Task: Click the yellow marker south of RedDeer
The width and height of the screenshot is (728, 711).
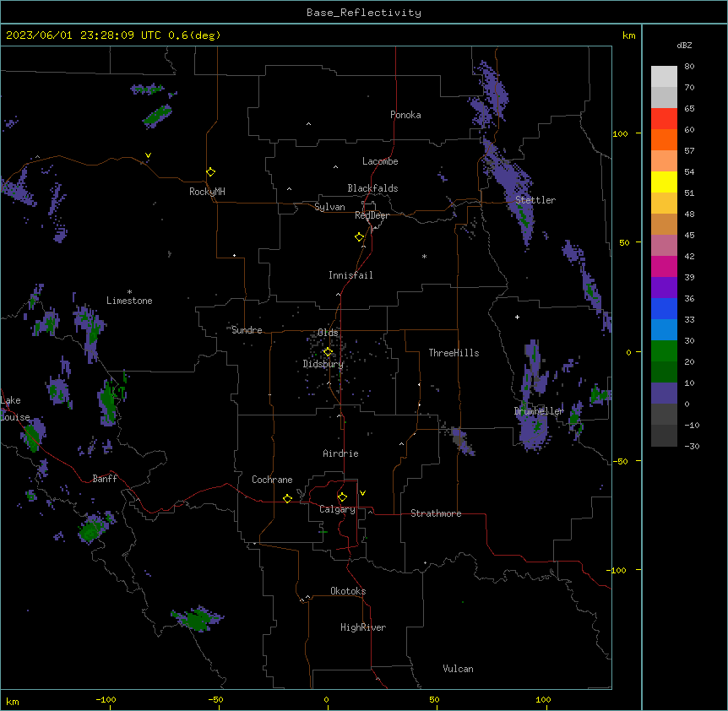Action: coord(360,237)
